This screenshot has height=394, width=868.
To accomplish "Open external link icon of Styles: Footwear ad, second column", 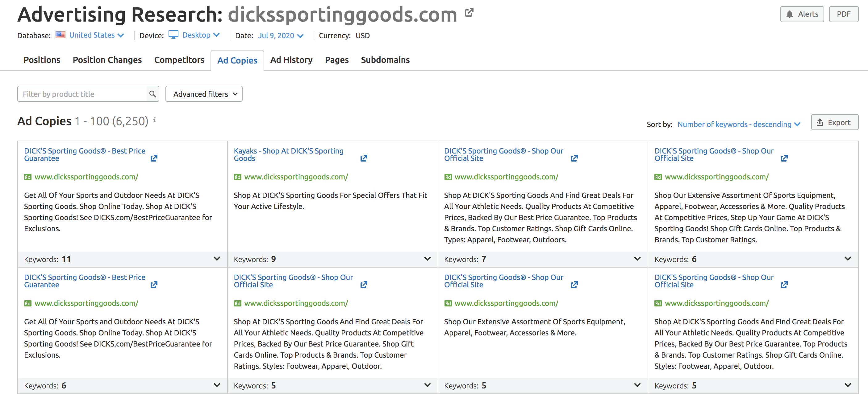I will pyautogui.click(x=364, y=285).
